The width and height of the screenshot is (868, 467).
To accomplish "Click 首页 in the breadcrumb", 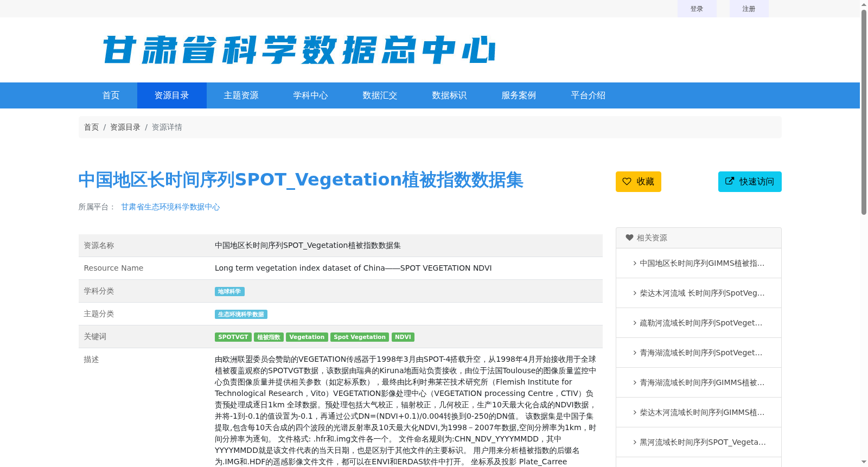I will 91,127.
